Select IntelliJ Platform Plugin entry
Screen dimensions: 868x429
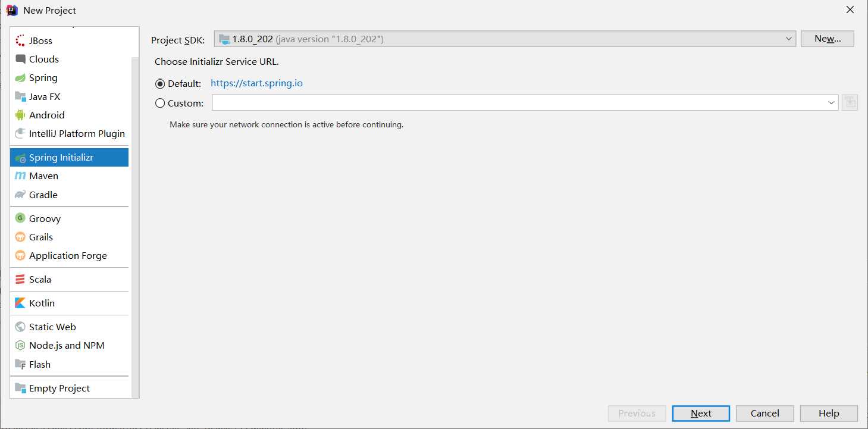(69, 133)
